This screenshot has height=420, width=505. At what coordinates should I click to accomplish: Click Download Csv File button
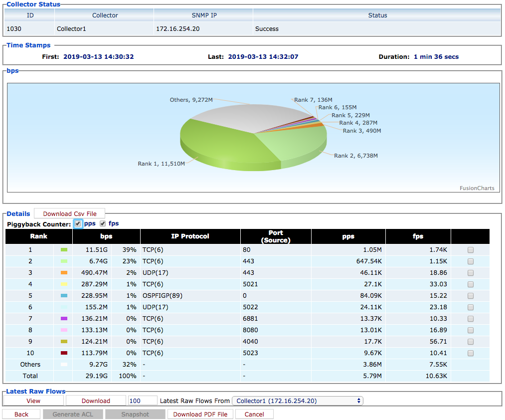70,213
